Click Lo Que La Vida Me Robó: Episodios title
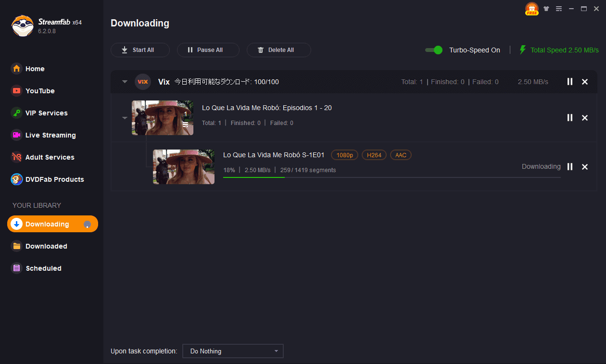Viewport: 606px width, 364px height. pos(267,108)
